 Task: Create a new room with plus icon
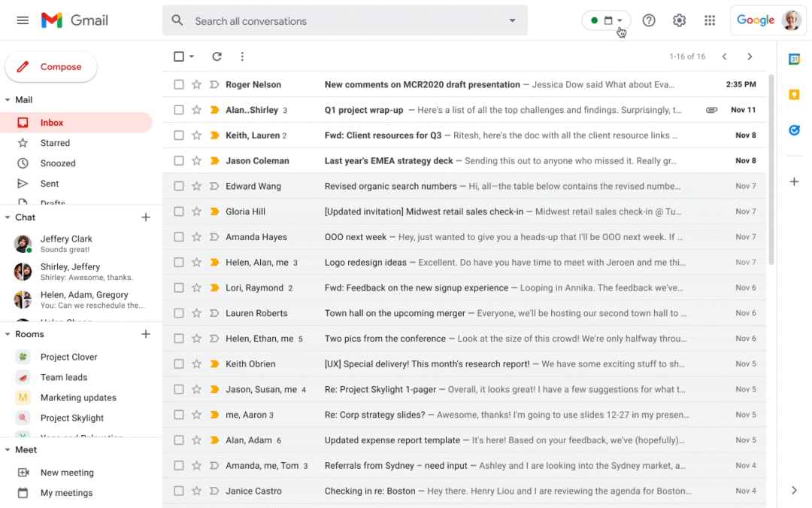pos(146,334)
